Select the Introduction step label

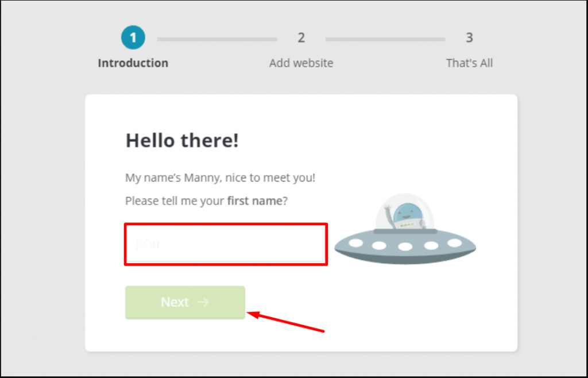(x=133, y=63)
